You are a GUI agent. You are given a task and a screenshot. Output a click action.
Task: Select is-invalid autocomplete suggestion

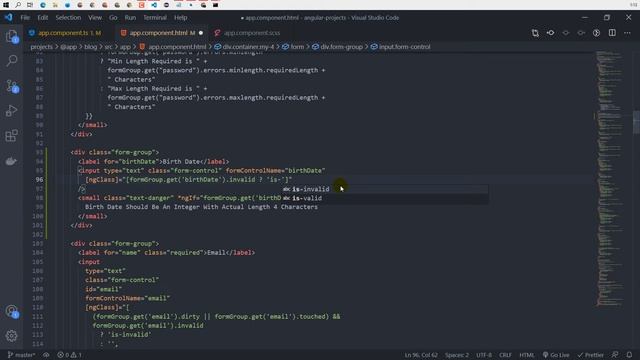point(385,189)
